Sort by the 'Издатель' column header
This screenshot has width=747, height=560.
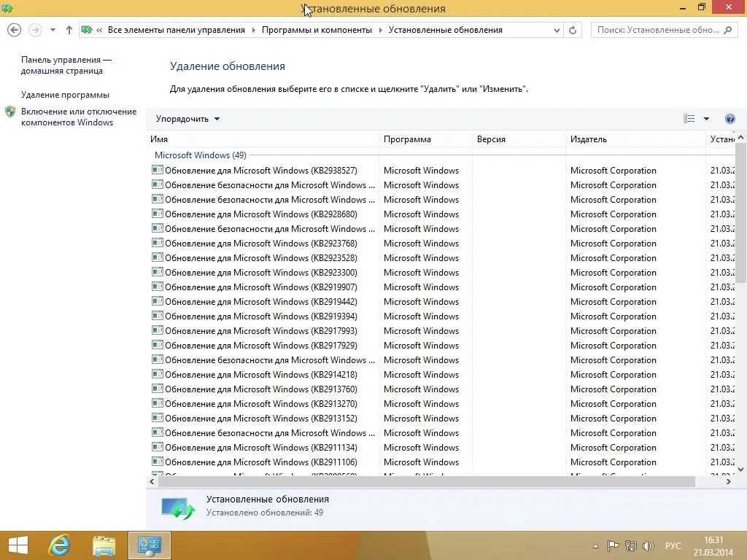635,139
